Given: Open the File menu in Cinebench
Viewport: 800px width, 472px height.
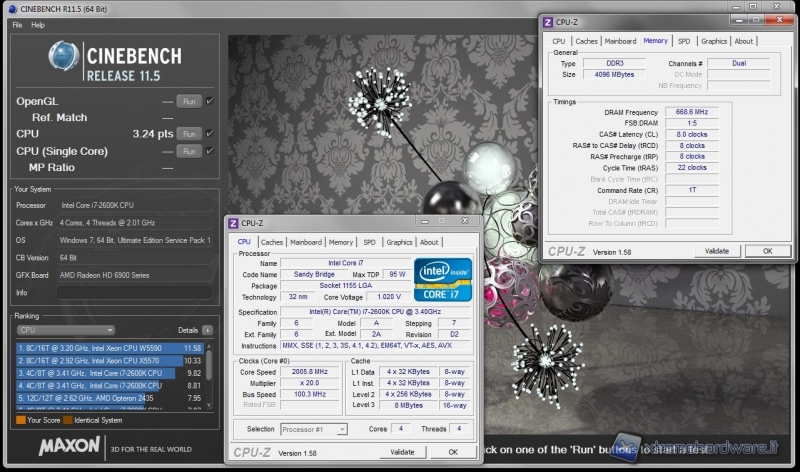Looking at the screenshot, I should point(17,24).
